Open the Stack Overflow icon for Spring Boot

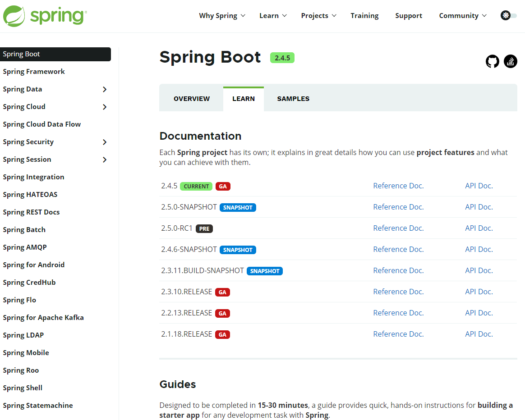[x=510, y=61]
